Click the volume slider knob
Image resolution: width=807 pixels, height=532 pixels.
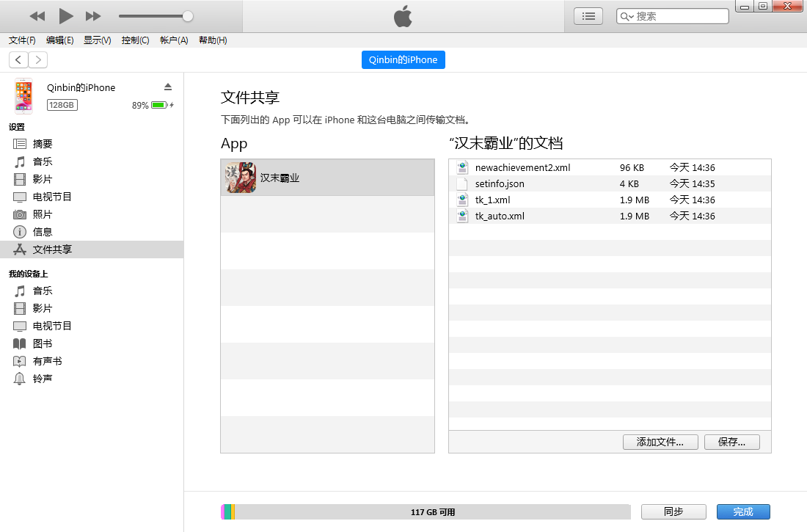[x=188, y=16]
